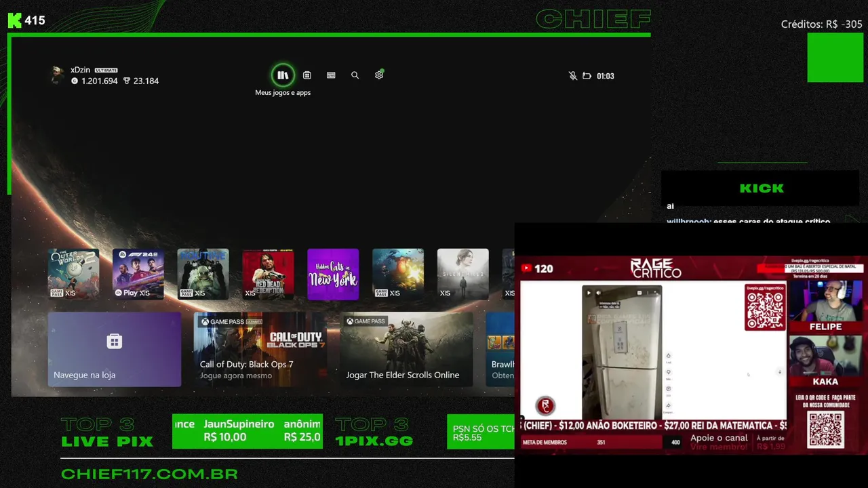
Task: Open the Navegue na loja card
Action: [115, 349]
